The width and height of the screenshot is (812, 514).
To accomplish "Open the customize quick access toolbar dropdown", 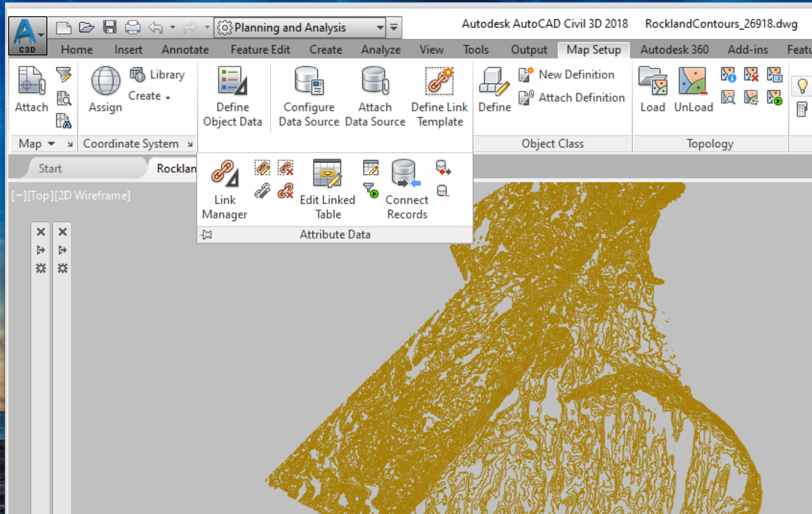I will point(394,28).
